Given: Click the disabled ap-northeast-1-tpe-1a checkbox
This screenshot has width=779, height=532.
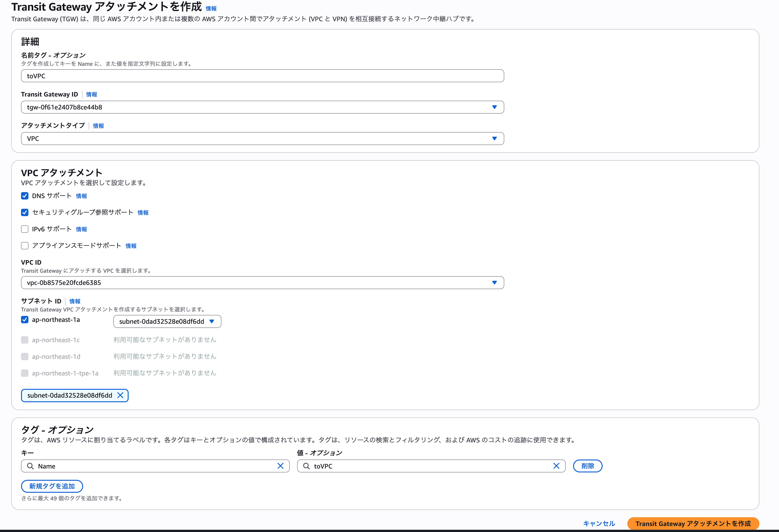Looking at the screenshot, I should 25,373.
